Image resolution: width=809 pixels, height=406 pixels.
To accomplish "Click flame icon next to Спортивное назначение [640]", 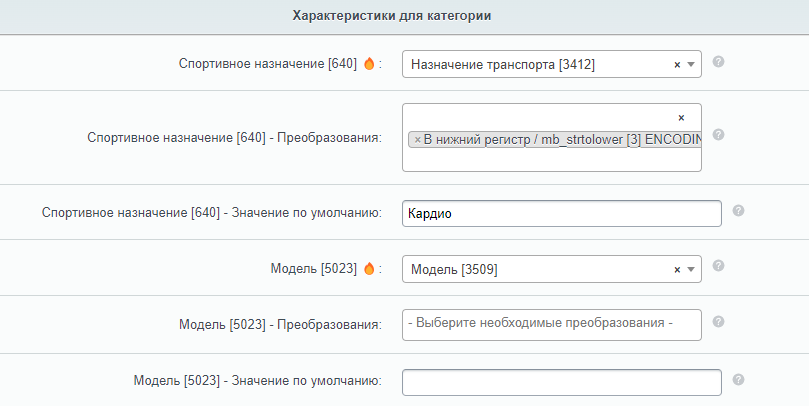I will [369, 64].
